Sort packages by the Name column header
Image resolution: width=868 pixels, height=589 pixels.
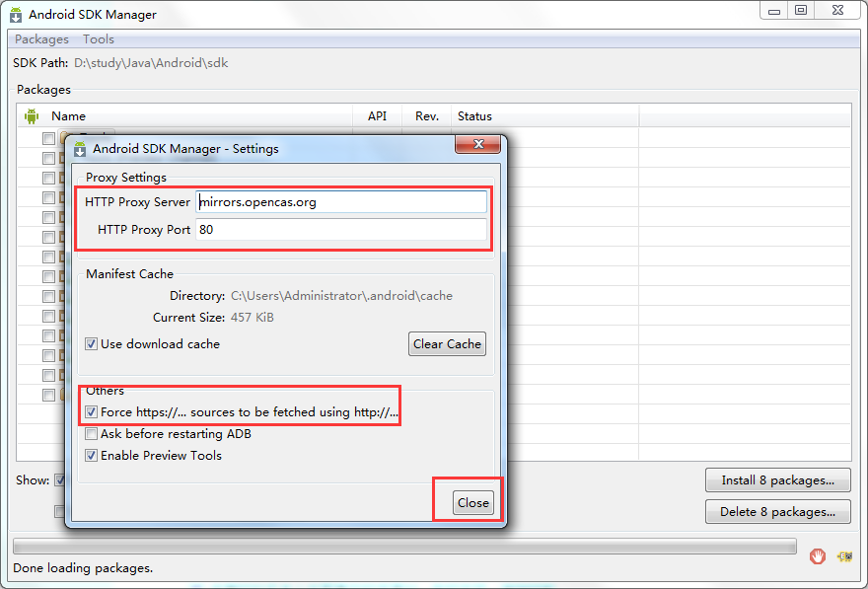coord(69,116)
